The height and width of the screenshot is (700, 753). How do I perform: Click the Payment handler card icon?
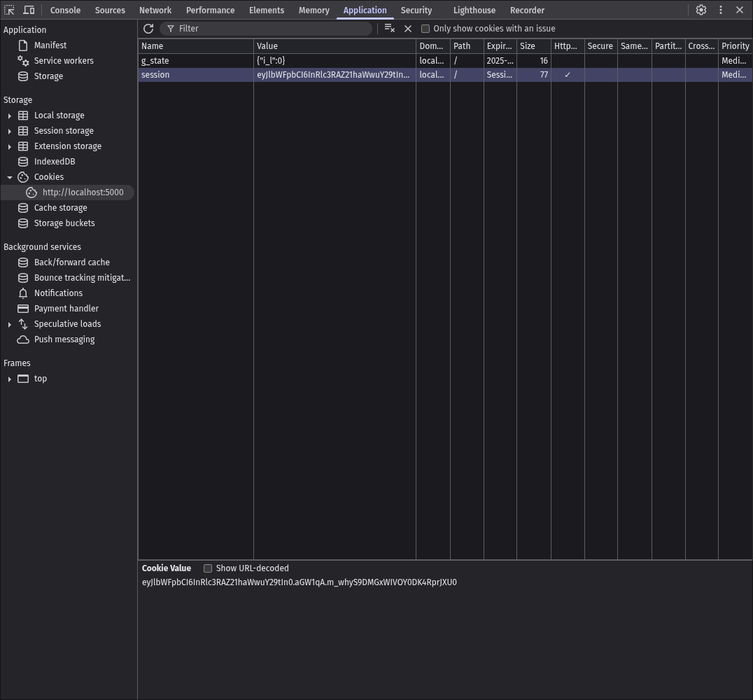point(23,309)
